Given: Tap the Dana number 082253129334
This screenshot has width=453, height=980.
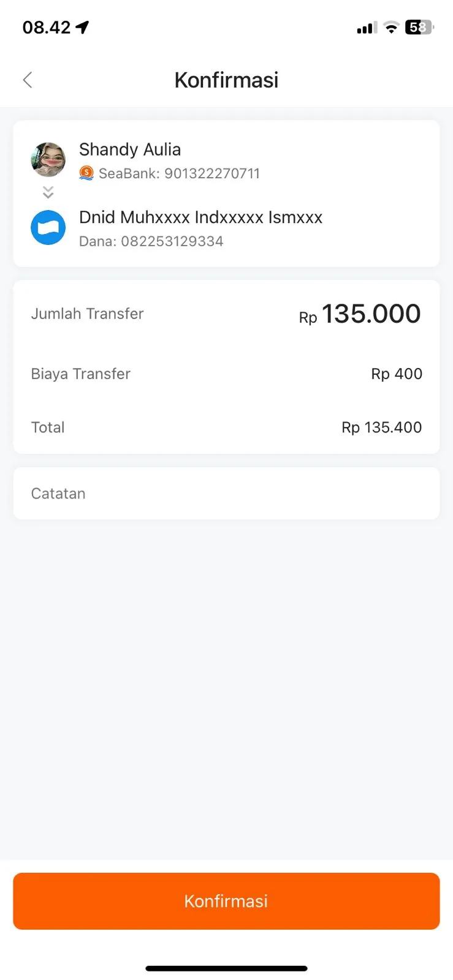Looking at the screenshot, I should click(x=172, y=241).
